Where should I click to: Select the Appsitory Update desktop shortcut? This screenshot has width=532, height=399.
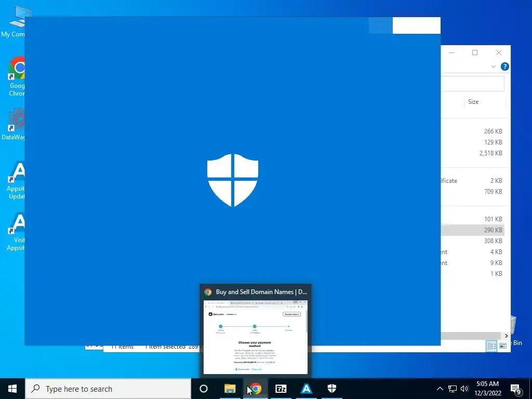(16, 180)
